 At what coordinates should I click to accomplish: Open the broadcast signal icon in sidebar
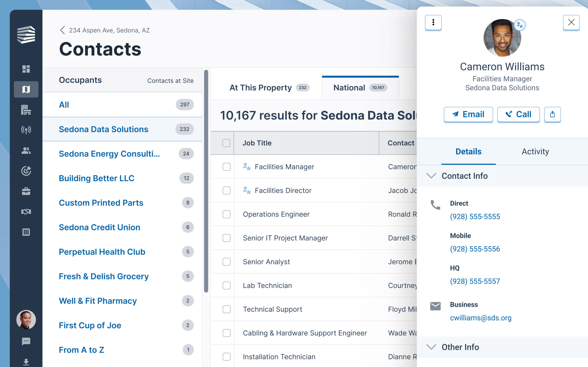26,130
